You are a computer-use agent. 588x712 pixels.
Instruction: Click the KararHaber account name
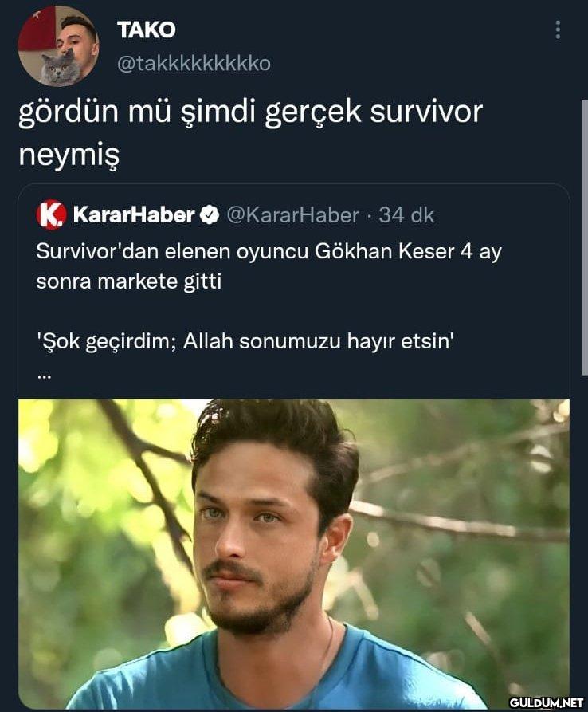(x=134, y=214)
